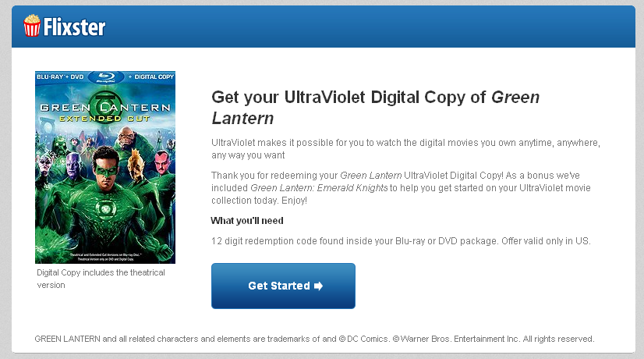The height and width of the screenshot is (359, 644).
Task: Click the DC Comics copyright footer text
Action: tap(315, 339)
